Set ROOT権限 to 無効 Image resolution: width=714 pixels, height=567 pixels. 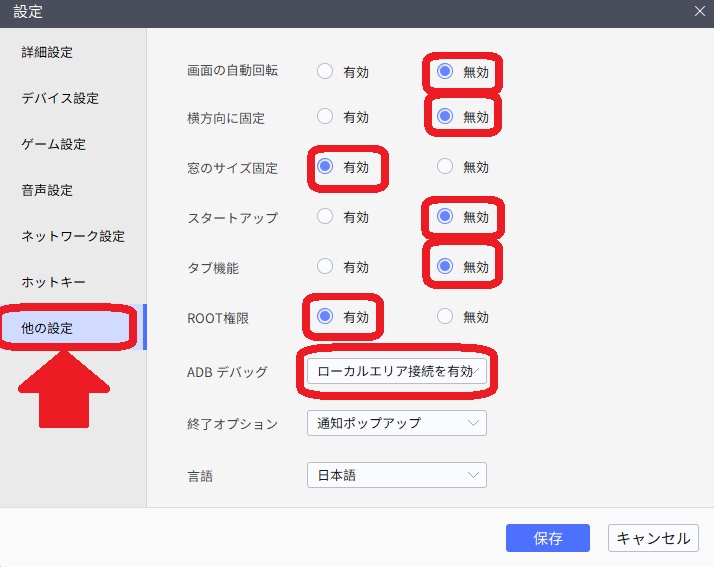pyautogui.click(x=445, y=317)
